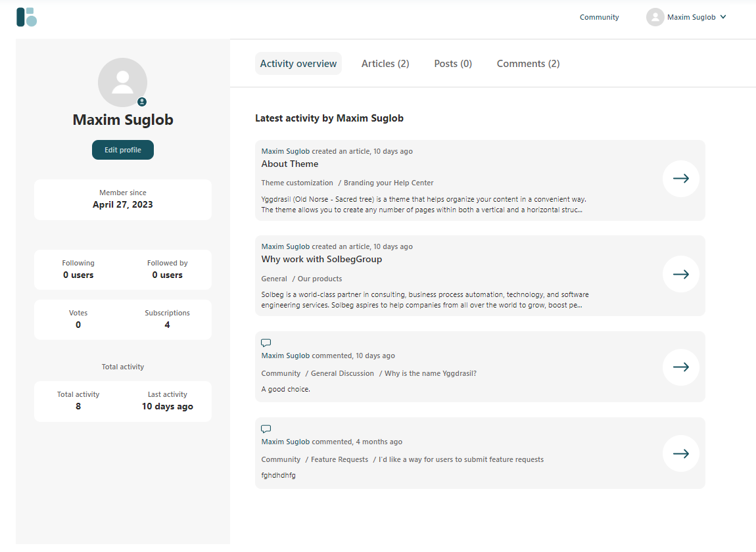Open the About Theme article title
This screenshot has width=756, height=552.
290,164
